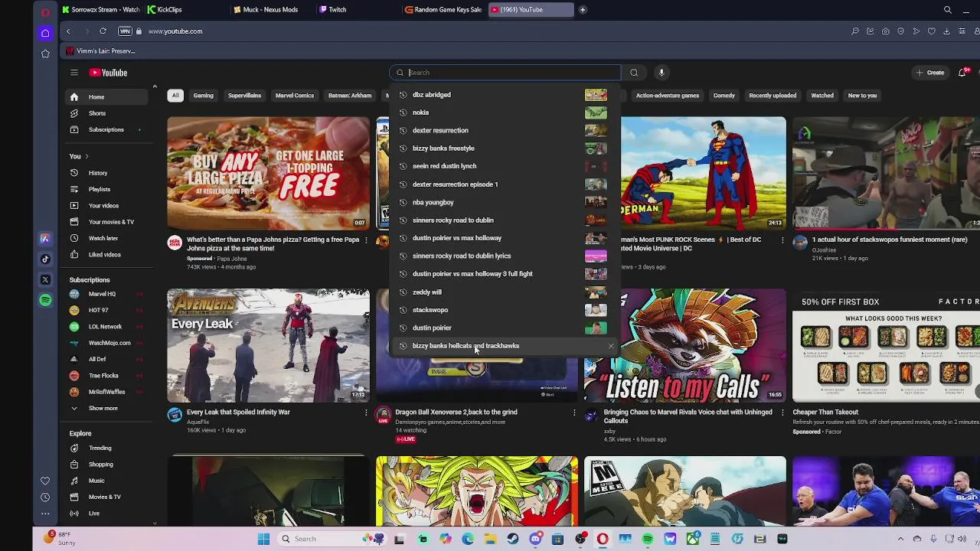Open Liked videos list

(106, 254)
